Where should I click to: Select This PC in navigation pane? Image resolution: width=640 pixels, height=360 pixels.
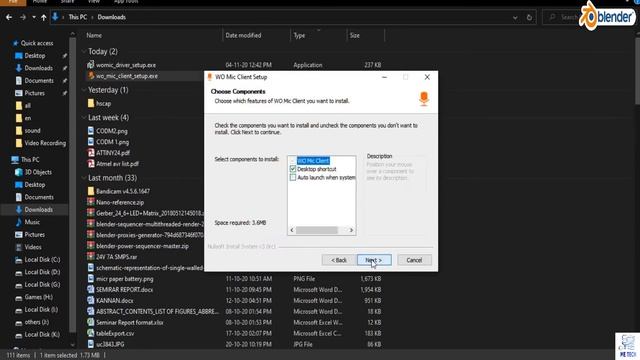point(30,160)
